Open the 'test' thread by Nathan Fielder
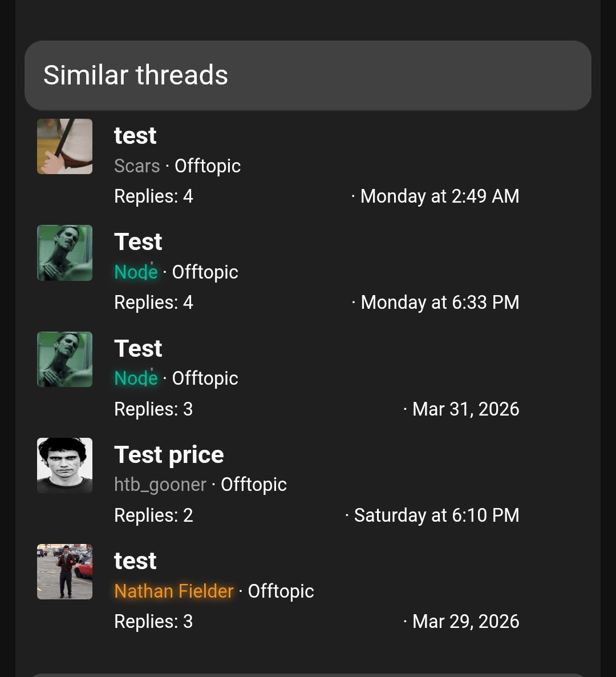Viewport: 616px width, 677px height. point(135,561)
